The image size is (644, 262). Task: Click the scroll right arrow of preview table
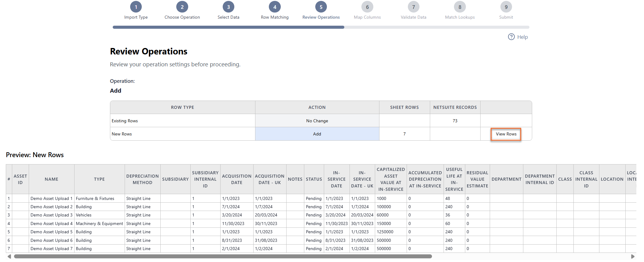tap(633, 256)
